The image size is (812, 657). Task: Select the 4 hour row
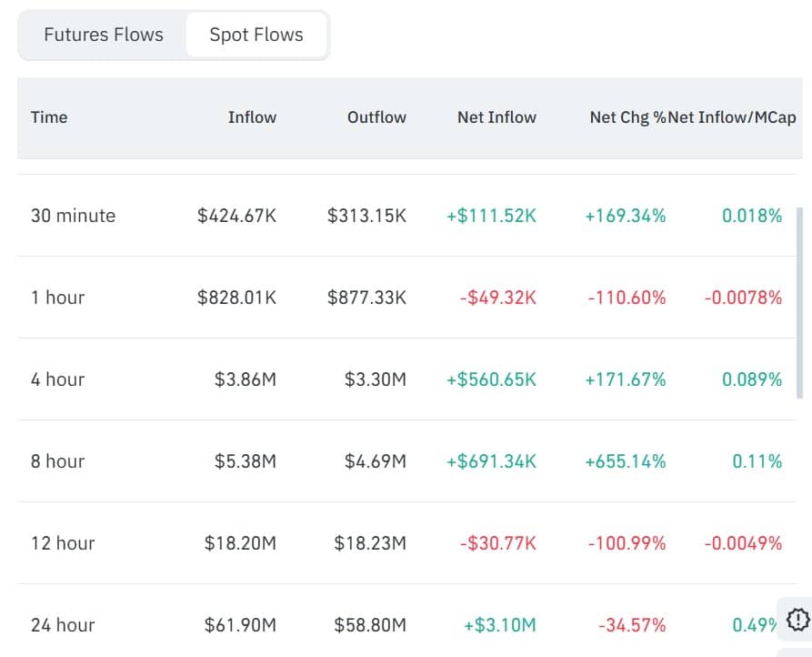[x=58, y=379]
